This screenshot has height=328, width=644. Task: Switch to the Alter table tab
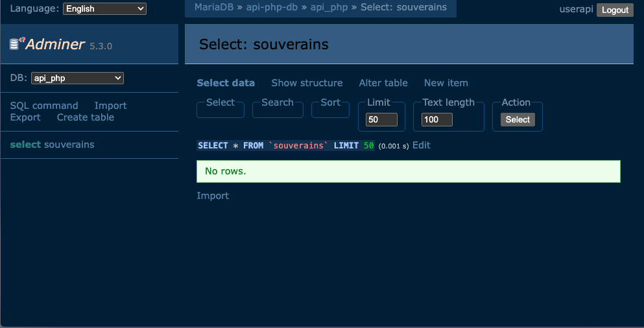pyautogui.click(x=383, y=83)
